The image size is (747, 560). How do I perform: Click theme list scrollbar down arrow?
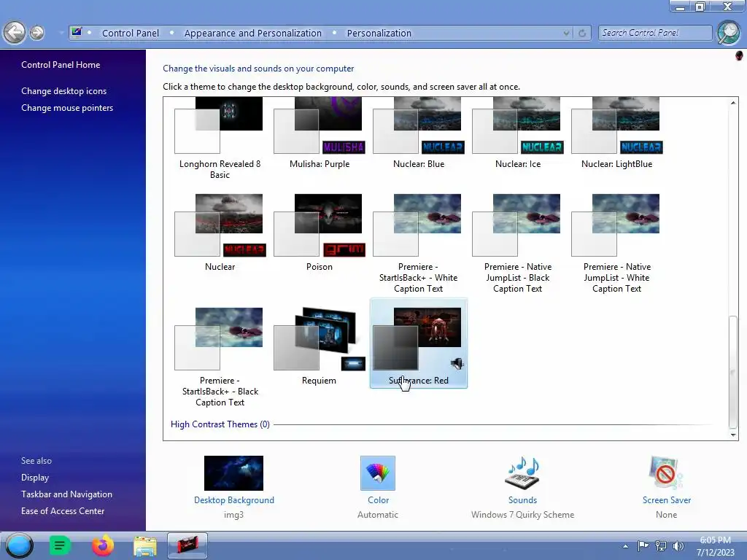pos(732,435)
